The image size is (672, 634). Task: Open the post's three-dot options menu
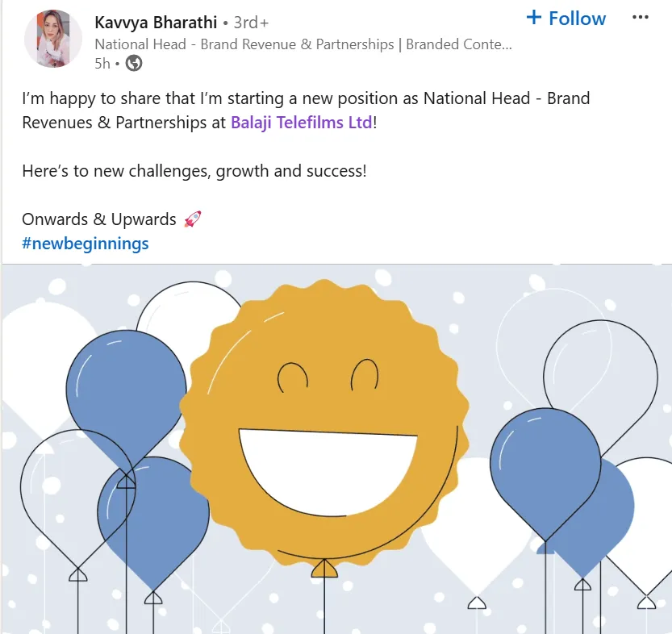[x=641, y=17]
